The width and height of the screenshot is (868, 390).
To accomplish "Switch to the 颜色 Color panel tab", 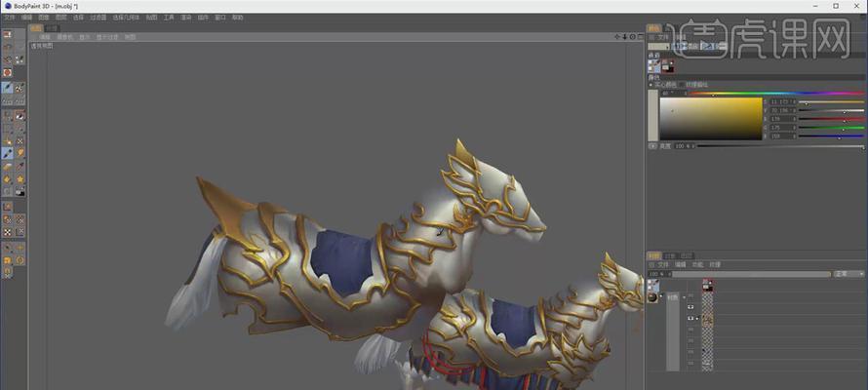I will point(654,28).
